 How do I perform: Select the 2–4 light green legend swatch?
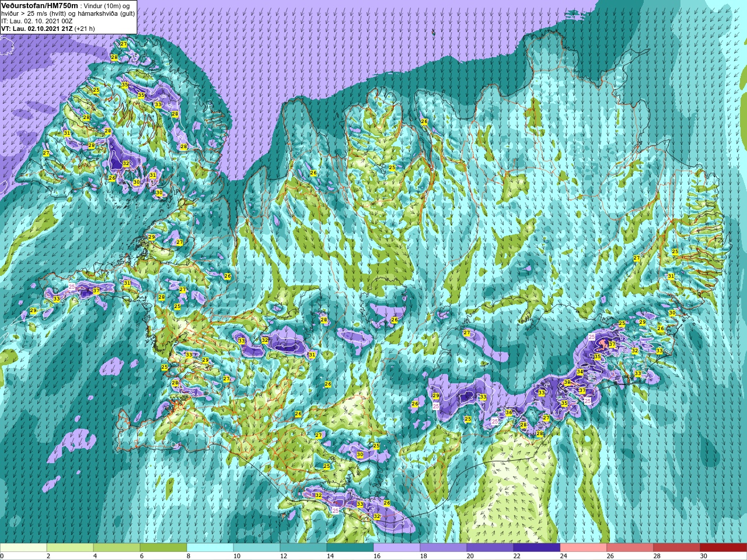[x=70, y=548]
